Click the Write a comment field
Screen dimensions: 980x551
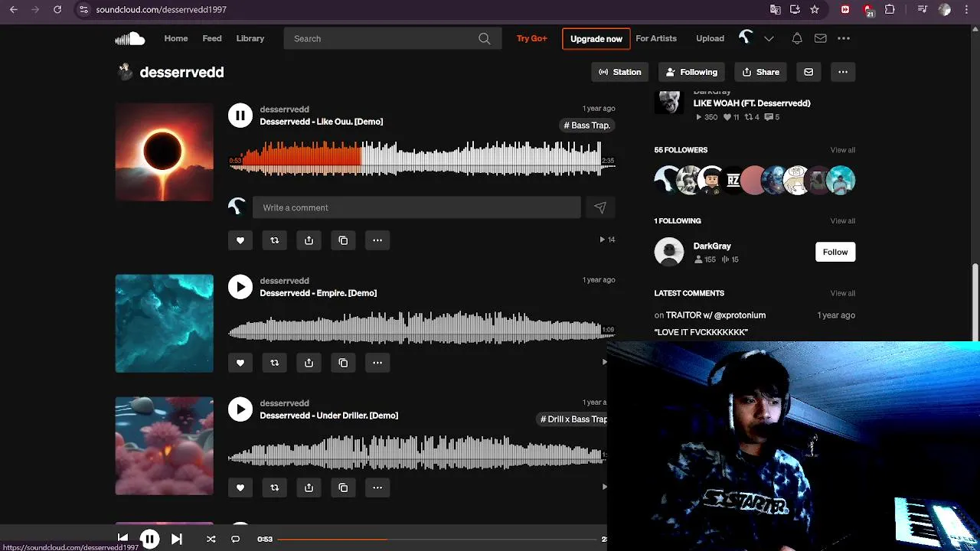(416, 207)
